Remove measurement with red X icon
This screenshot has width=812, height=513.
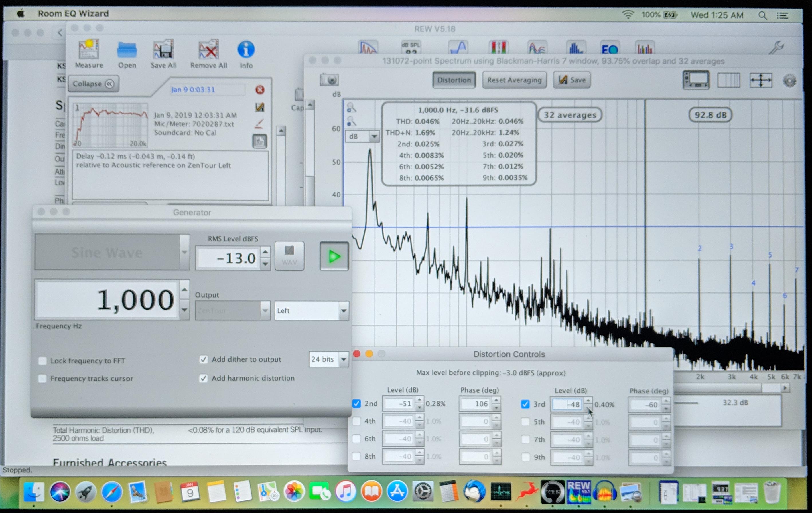tap(260, 90)
